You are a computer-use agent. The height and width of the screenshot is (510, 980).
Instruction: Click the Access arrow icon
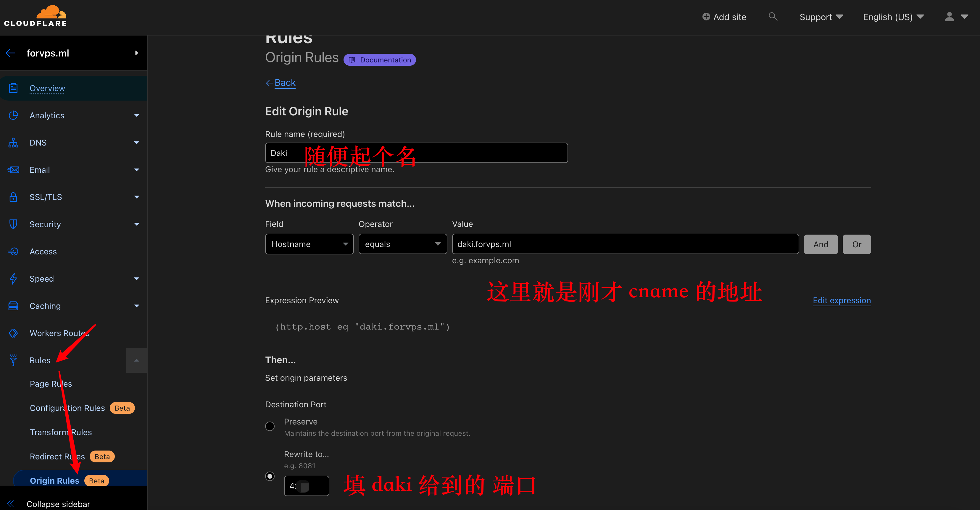pos(13,251)
